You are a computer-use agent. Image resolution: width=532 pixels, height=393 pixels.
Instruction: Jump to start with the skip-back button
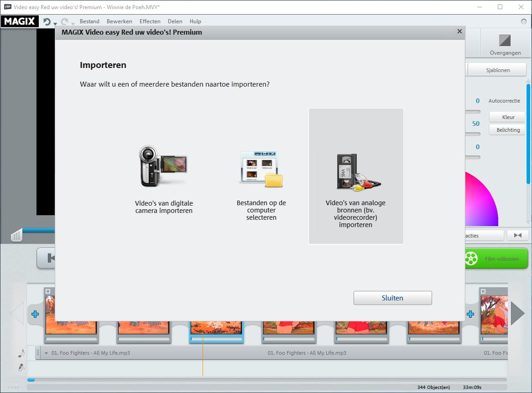pyautogui.click(x=46, y=258)
